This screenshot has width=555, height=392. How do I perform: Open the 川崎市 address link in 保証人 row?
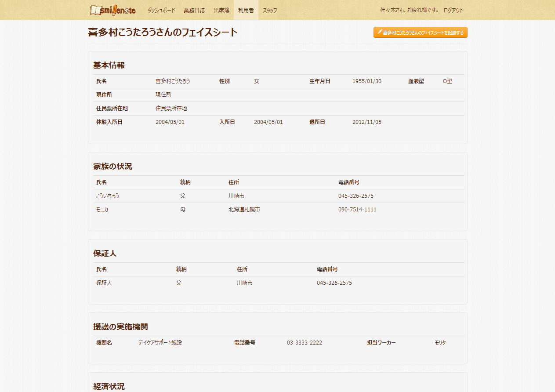pyautogui.click(x=245, y=283)
